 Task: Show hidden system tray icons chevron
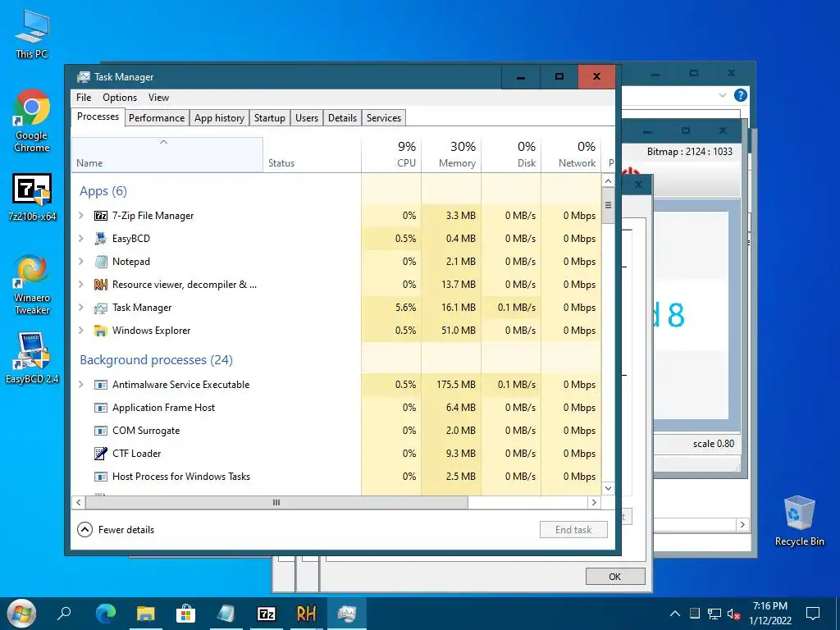click(x=675, y=614)
